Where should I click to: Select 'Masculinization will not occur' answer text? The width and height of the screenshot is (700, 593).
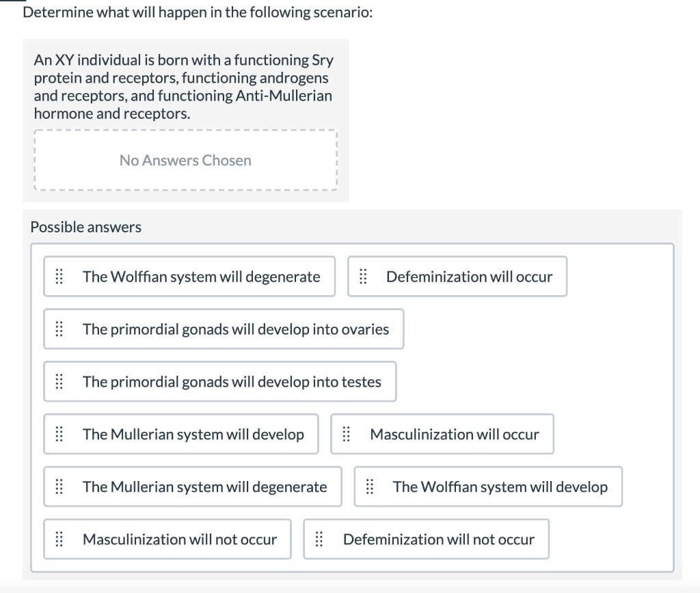pyautogui.click(x=180, y=540)
